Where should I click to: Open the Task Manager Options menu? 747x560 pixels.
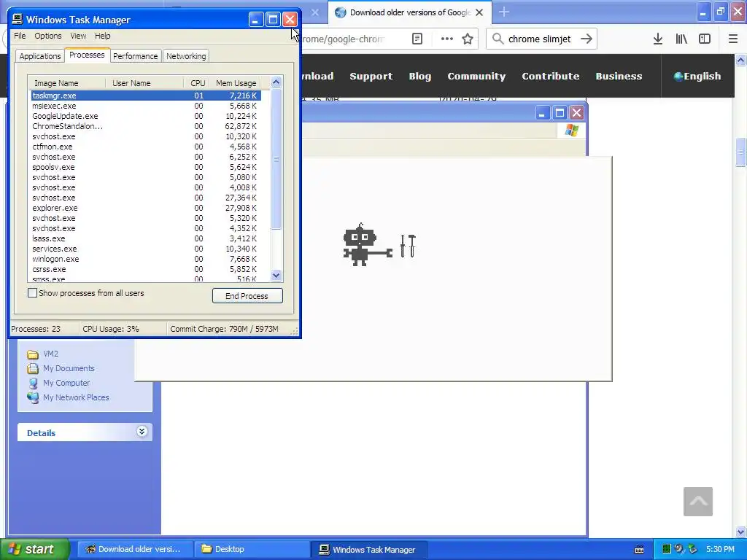click(47, 36)
